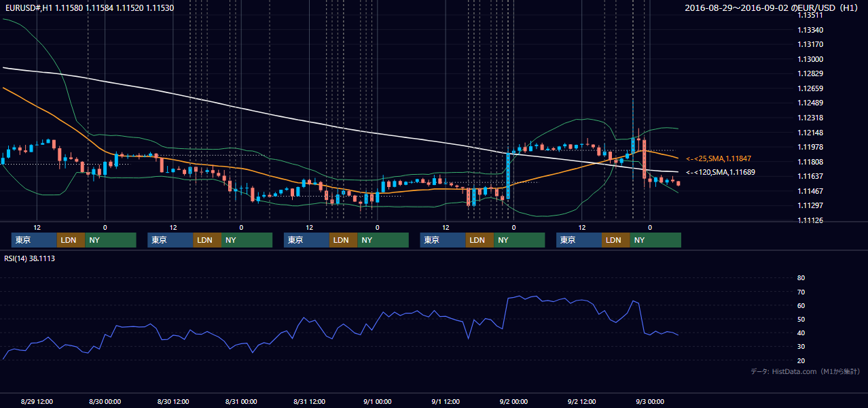Click the 9/1 00:00 time axis label

pyautogui.click(x=378, y=402)
